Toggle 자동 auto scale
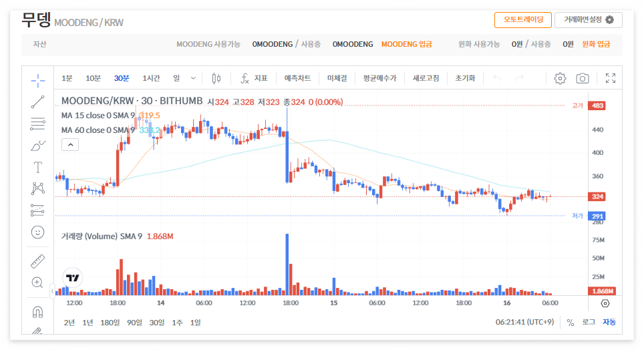 (609, 323)
